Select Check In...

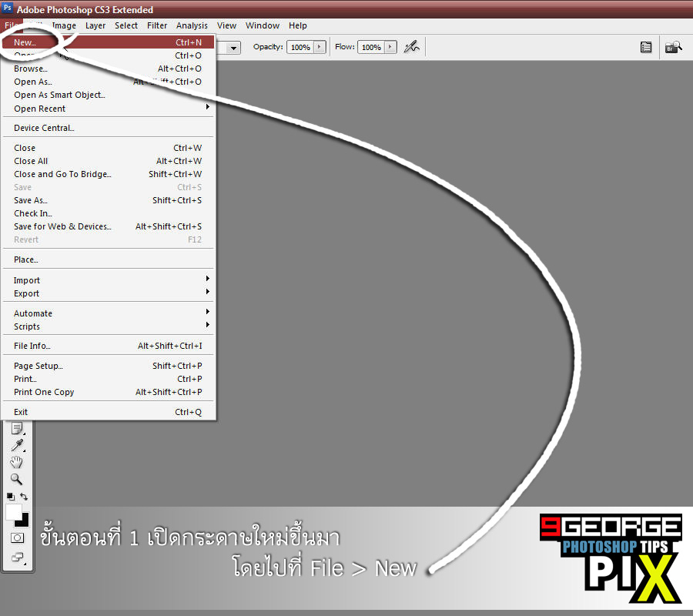point(109,213)
